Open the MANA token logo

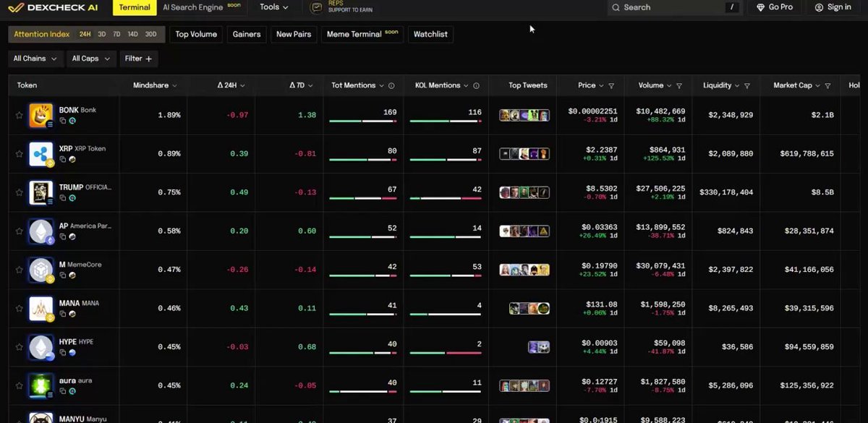[41, 308]
